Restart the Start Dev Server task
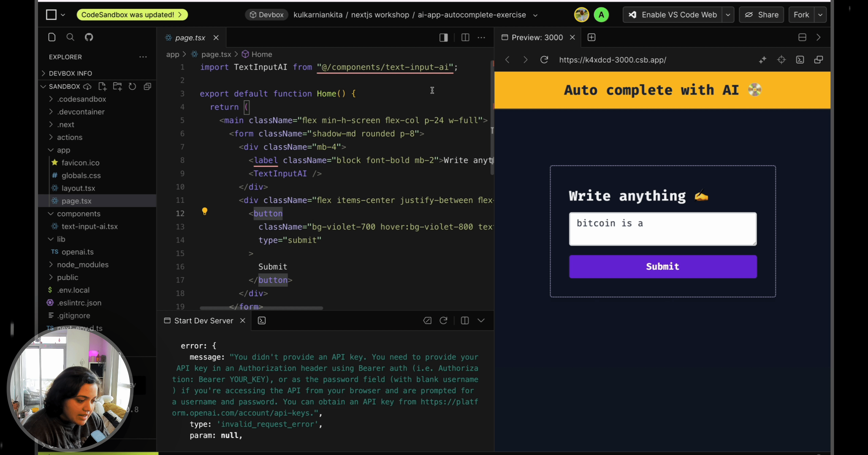868x455 pixels. 444,321
